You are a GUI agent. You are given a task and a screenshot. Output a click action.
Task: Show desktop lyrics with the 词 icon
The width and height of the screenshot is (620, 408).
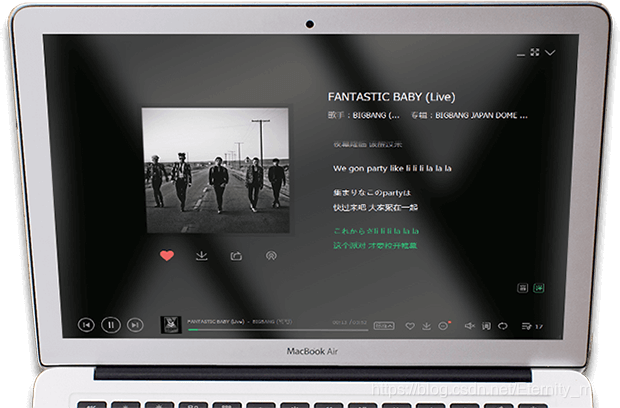point(486,326)
